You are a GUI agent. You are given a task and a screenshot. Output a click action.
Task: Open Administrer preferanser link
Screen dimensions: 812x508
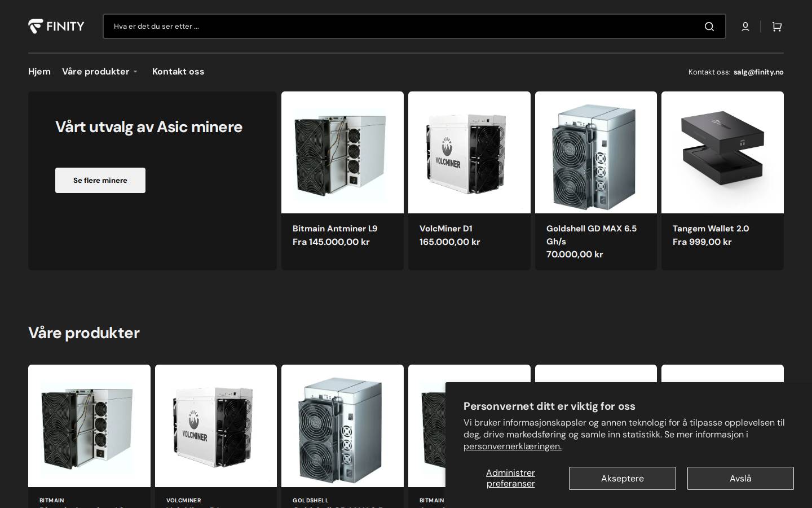tap(511, 478)
